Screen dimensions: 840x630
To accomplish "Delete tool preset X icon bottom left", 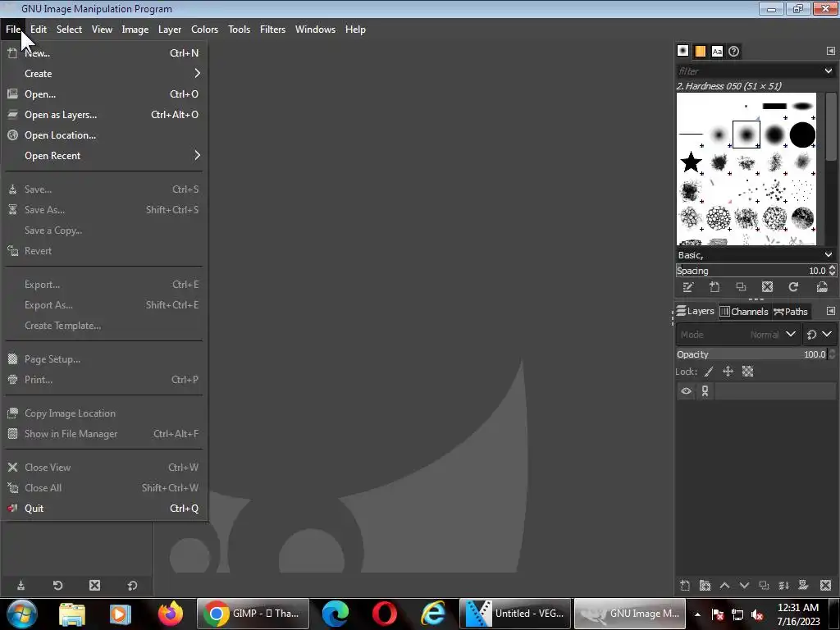I will click(95, 586).
